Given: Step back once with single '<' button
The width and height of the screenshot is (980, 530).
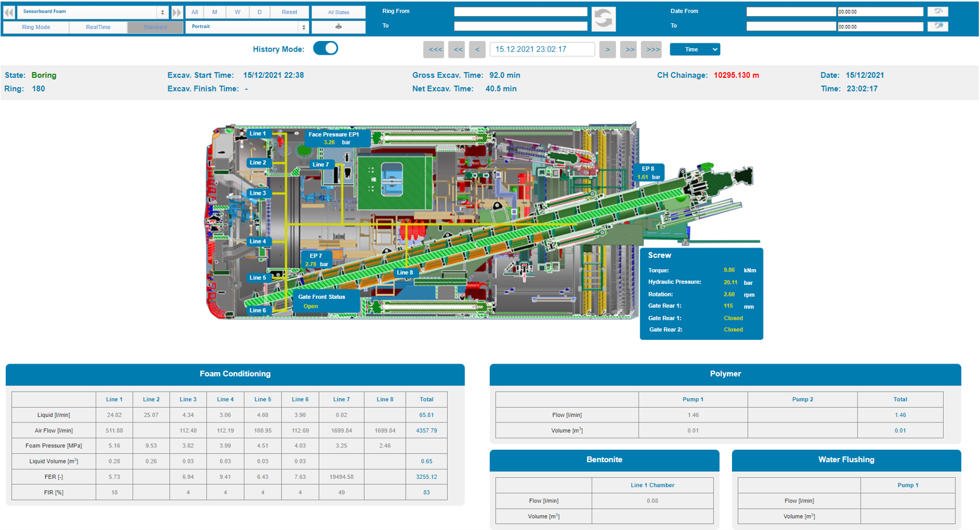Looking at the screenshot, I should click(477, 49).
